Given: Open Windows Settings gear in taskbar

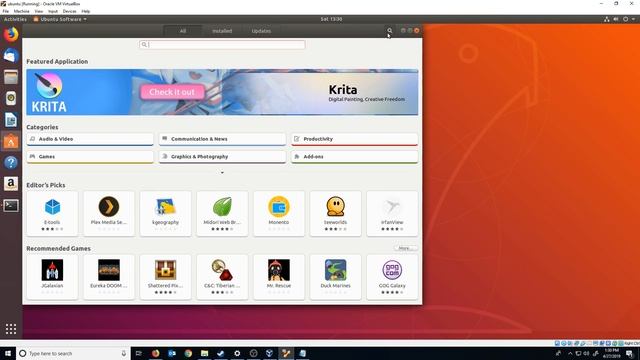Looking at the screenshot, I should point(237,353).
